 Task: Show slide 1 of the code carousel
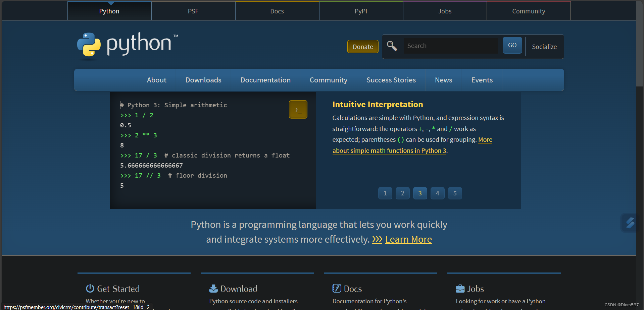385,193
